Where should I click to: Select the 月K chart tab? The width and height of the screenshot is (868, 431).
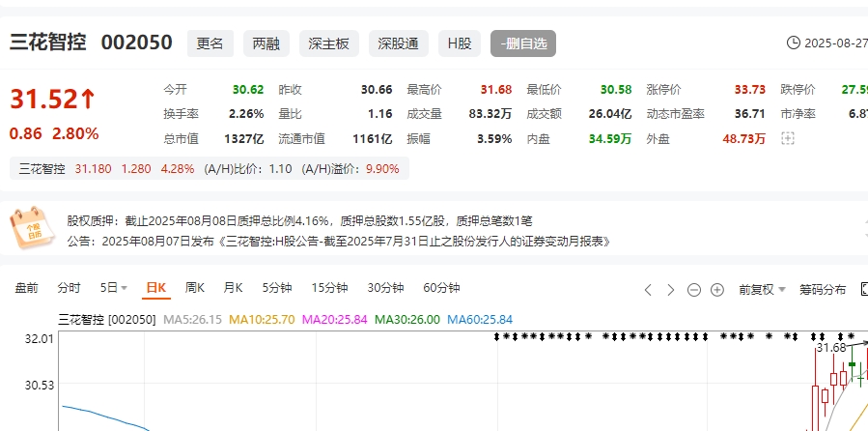(233, 288)
